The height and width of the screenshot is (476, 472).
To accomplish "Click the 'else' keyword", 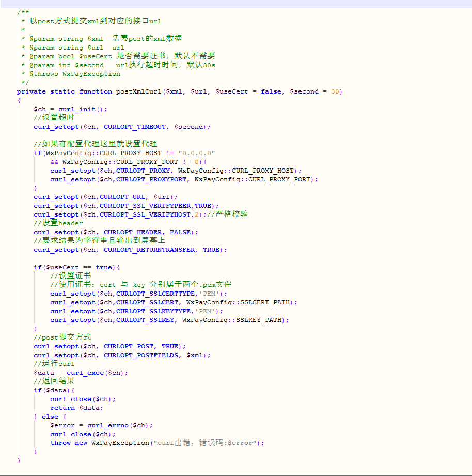I will click(x=50, y=417).
